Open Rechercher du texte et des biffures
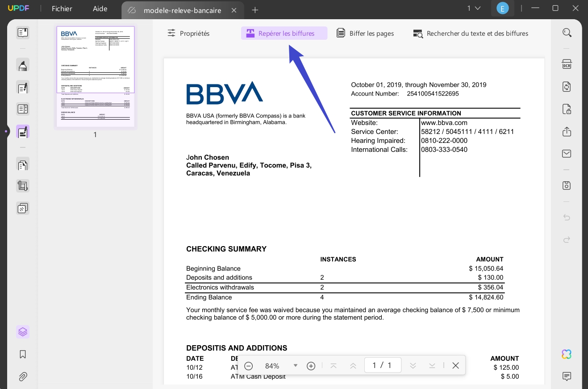Screen dimensions: 588x389 point(471,33)
